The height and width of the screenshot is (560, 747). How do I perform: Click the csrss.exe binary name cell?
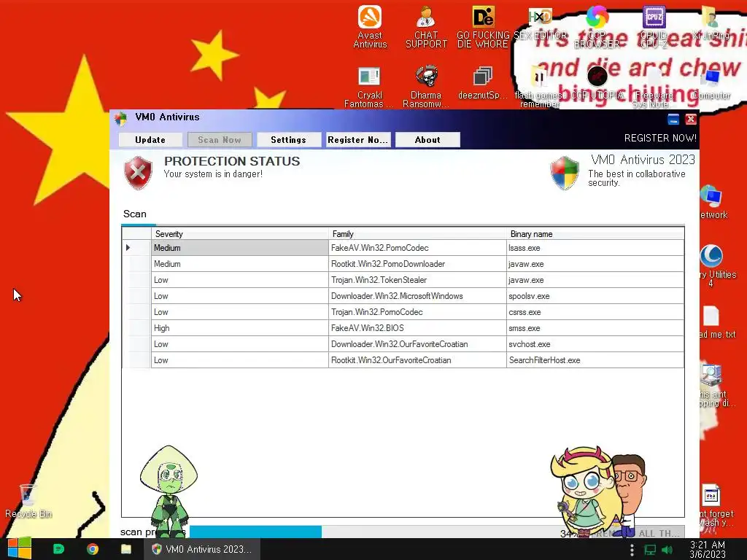point(595,312)
